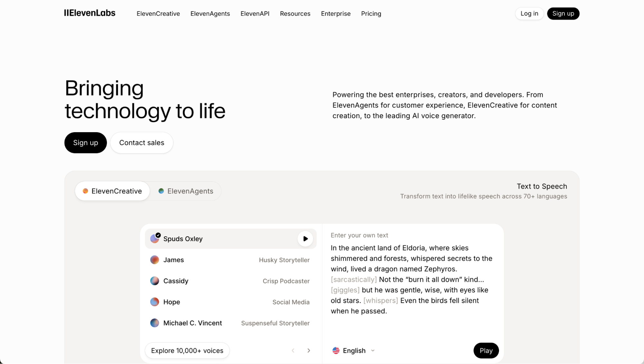This screenshot has width=644, height=364.
Task: Open the Pricing page
Action: [x=371, y=14]
